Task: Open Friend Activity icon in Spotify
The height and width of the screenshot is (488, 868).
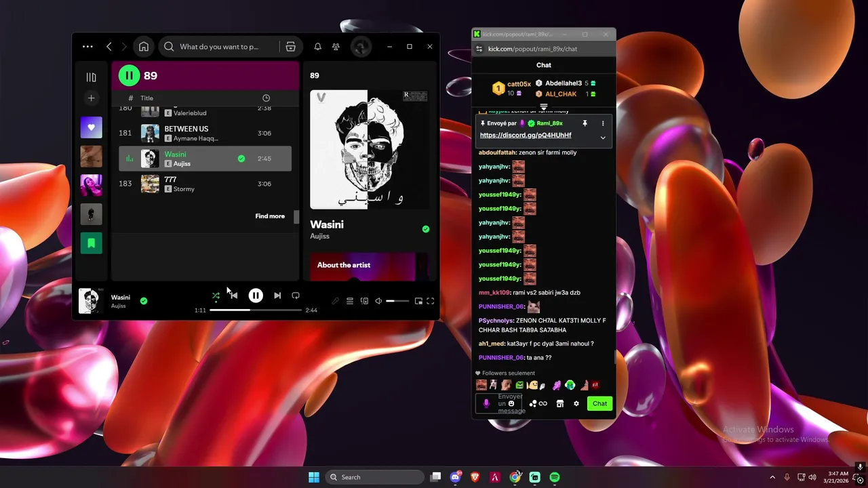Action: 336,47
